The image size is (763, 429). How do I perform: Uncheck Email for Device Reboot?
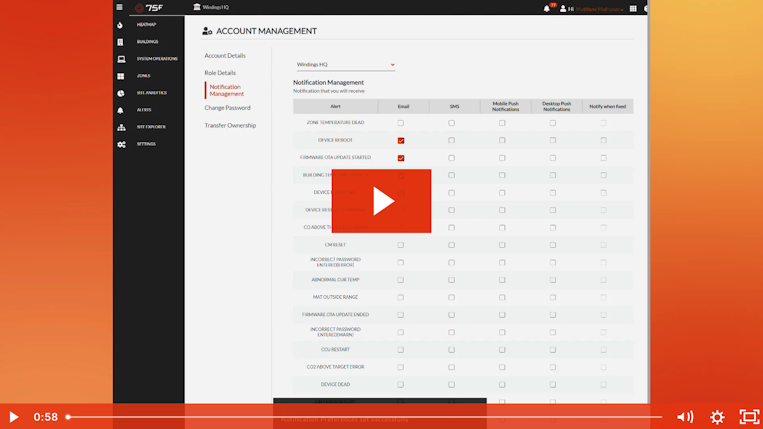tap(401, 141)
